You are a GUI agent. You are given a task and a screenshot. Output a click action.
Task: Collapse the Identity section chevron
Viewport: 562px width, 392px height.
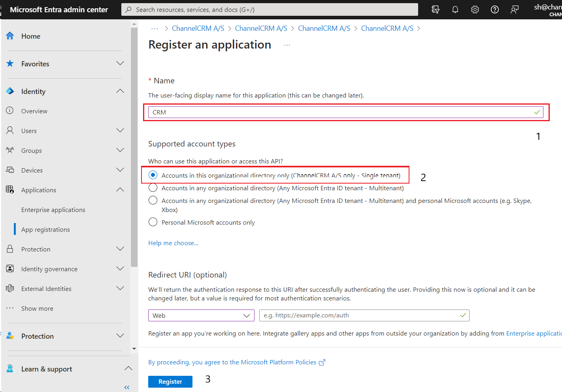(120, 91)
